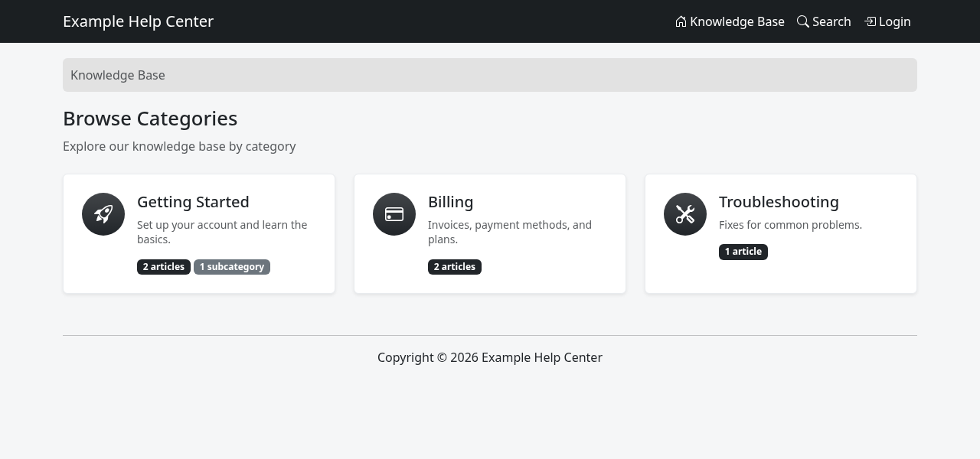The width and height of the screenshot is (980, 459).
Task: Click 'Fixes for common problems.' description
Action: click(x=790, y=225)
